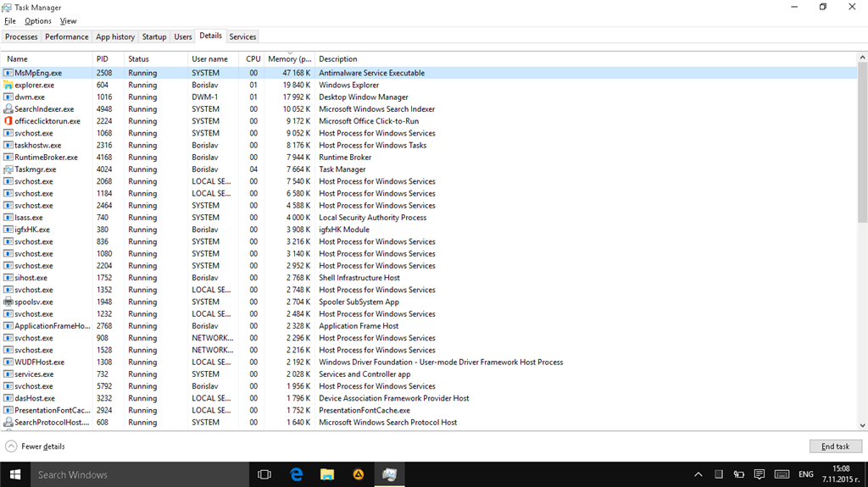Launch Microsoft Edge from taskbar
868x487 pixels.
[296, 474]
